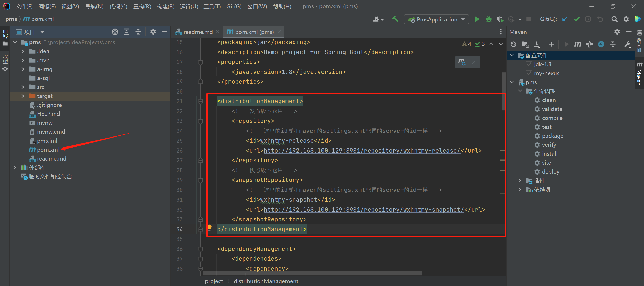
Task: Open PmsApplication run configuration dropdown
Action: [x=436, y=19]
